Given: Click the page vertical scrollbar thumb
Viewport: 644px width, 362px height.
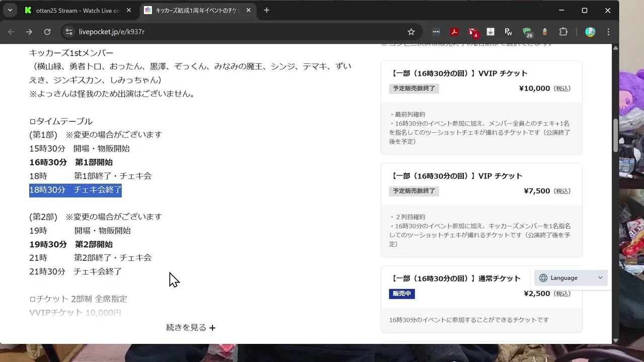Looking at the screenshot, I should click(x=616, y=135).
